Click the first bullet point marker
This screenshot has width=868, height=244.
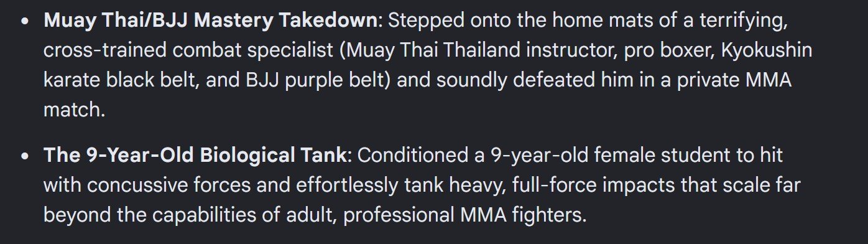(24, 21)
